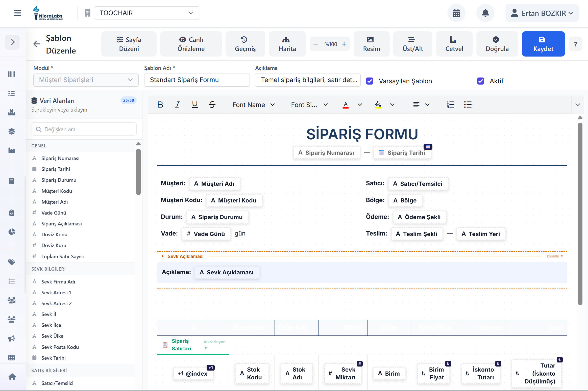Click the hamburger menu icon
The width and height of the screenshot is (588, 391).
point(17,13)
